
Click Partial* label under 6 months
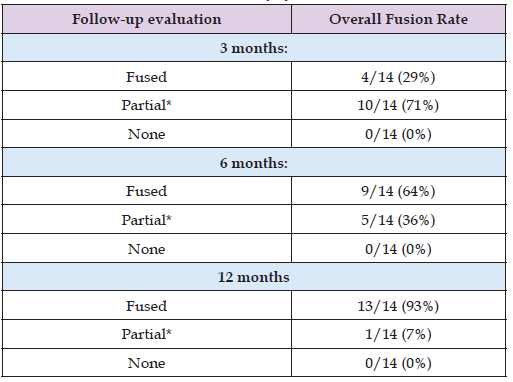click(146, 220)
